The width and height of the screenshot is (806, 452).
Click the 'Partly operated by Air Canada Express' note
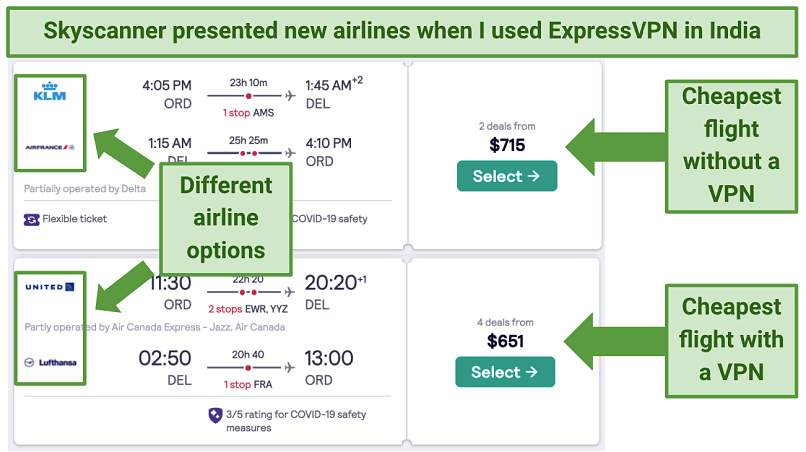pos(154,327)
